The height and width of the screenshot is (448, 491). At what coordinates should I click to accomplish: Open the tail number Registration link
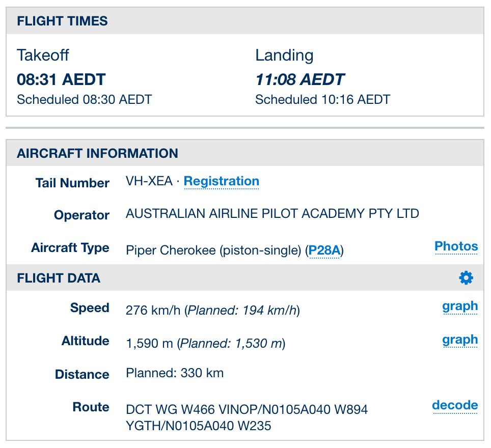(221, 182)
